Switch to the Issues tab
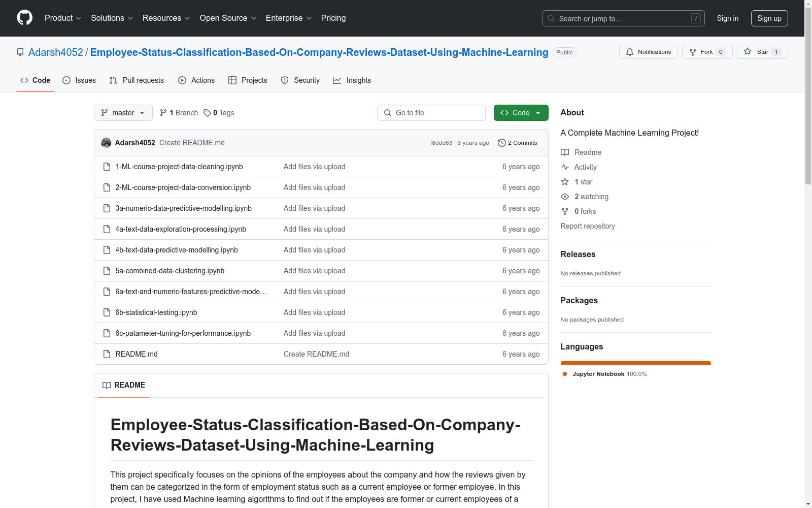This screenshot has height=508, width=812. pyautogui.click(x=79, y=80)
